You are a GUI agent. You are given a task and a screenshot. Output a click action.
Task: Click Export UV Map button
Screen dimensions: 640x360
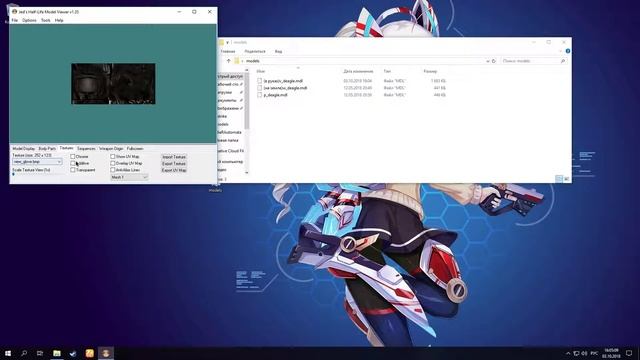[x=174, y=170]
